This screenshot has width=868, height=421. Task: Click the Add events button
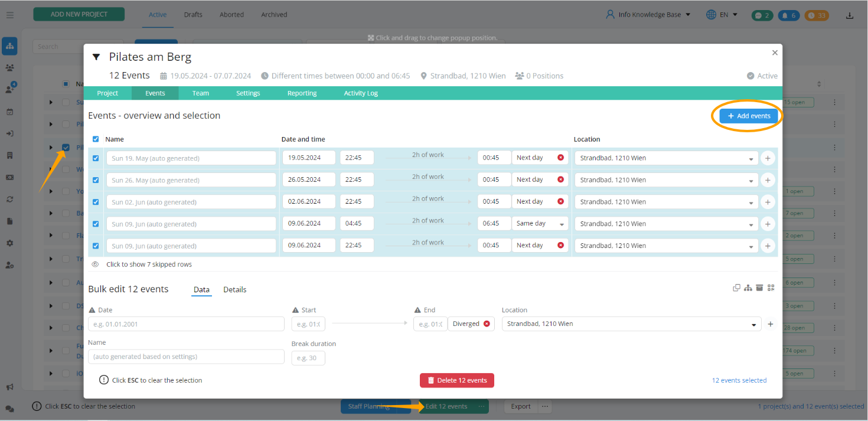(x=749, y=116)
